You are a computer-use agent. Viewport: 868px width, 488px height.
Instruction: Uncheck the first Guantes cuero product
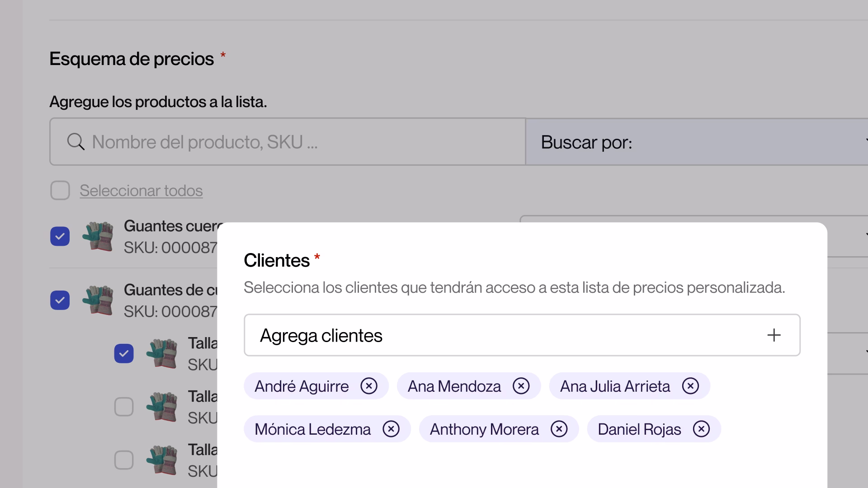click(60, 236)
